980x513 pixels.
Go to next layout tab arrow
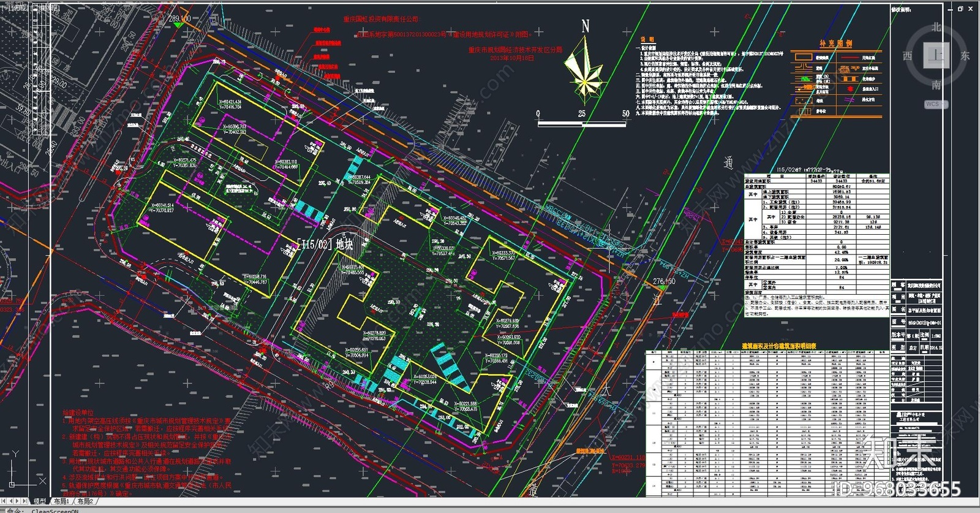pos(18,501)
